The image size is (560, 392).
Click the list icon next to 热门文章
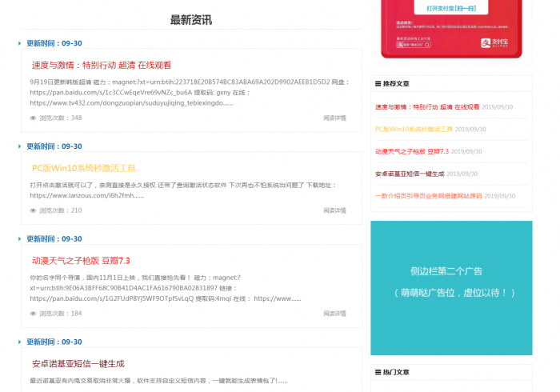378,372
